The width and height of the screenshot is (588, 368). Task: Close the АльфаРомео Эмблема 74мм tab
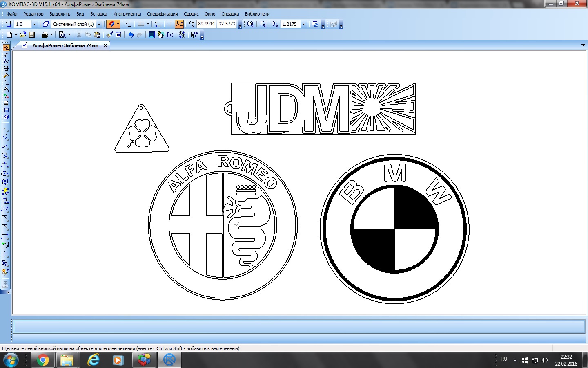click(x=105, y=46)
